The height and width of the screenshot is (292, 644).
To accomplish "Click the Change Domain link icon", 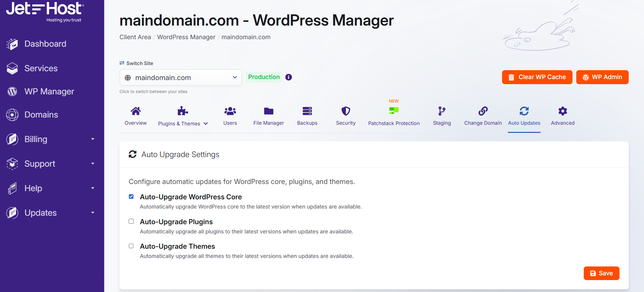I will (x=483, y=111).
